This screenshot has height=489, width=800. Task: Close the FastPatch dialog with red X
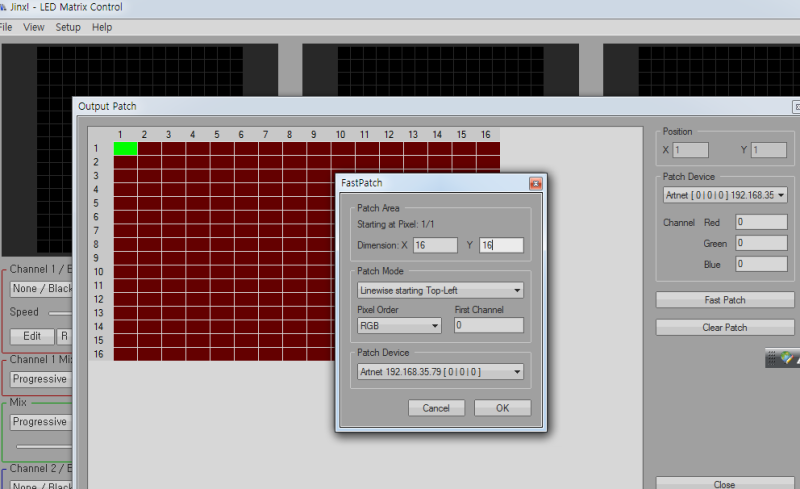[x=535, y=184]
